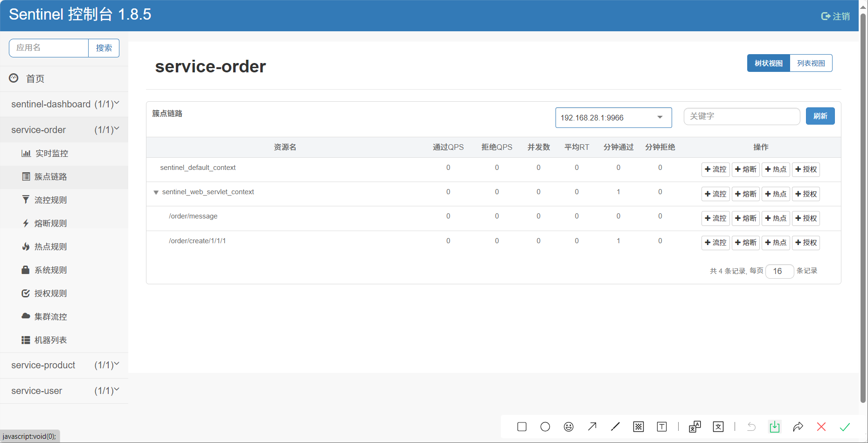Click the /order/message resource name
868x443 pixels.
(193, 216)
